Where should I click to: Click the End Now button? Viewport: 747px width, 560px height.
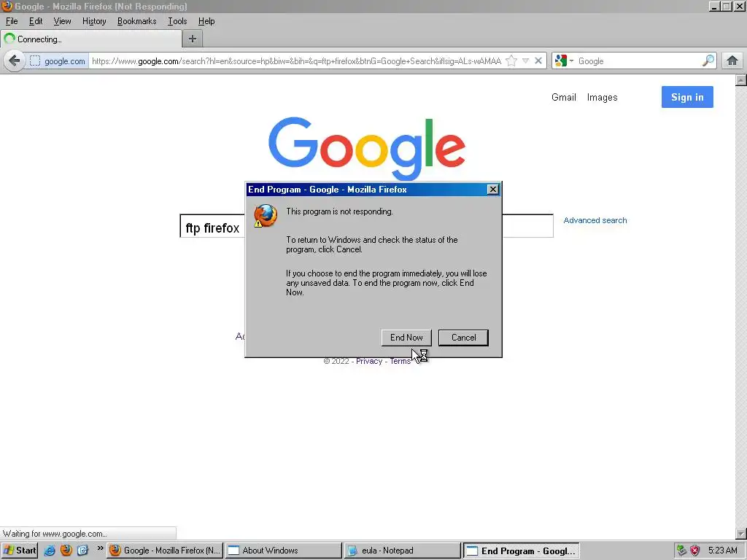406,338
